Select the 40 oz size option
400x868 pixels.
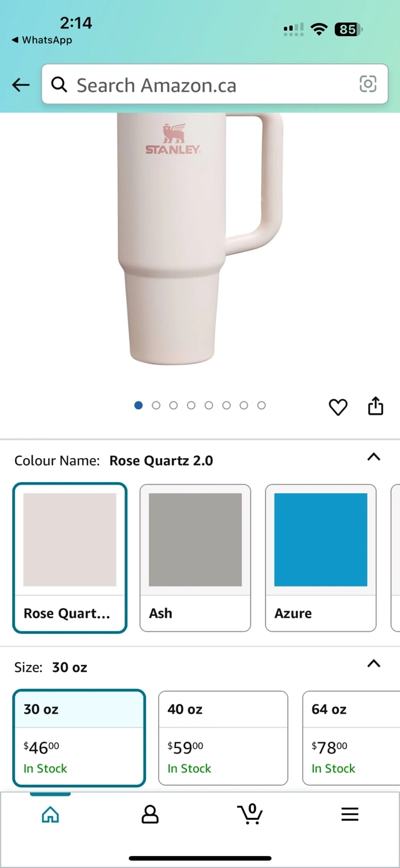pos(223,738)
